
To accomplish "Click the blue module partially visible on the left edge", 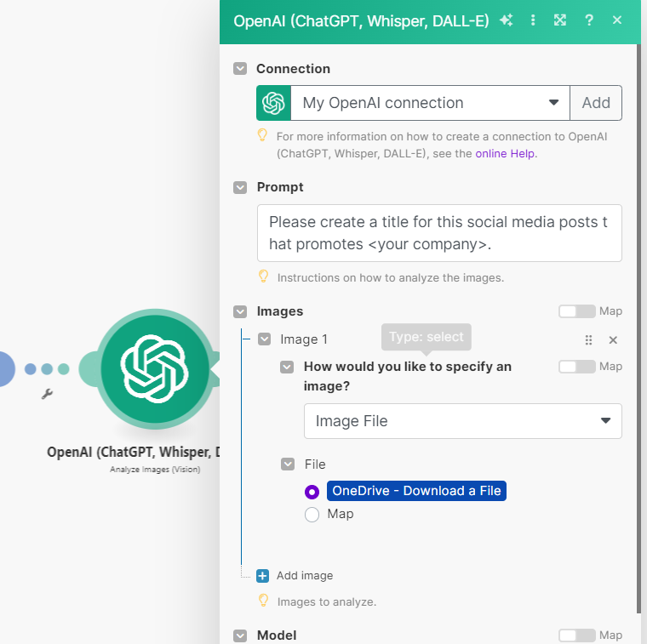I will pos(7,369).
